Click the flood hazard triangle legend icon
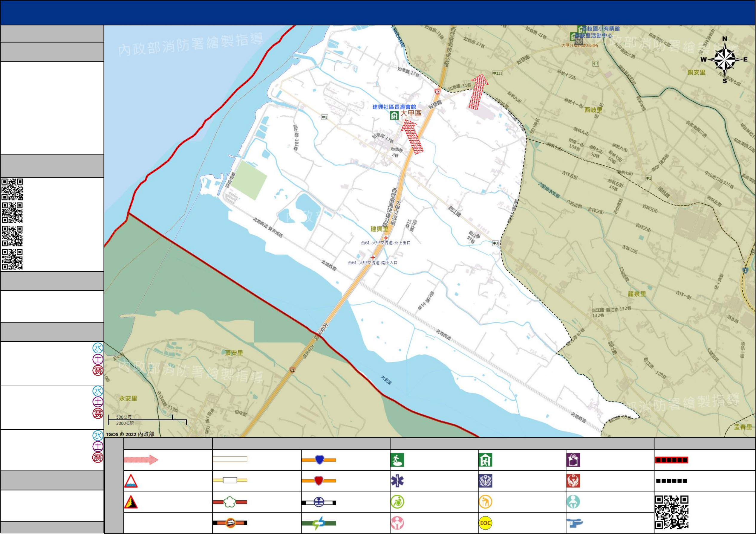756x534 pixels. click(x=131, y=481)
